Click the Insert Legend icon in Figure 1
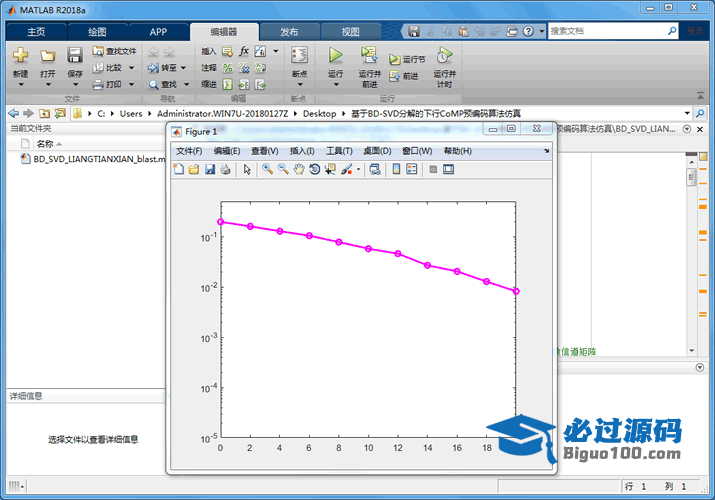Viewport: 715px width, 500px height. pyautogui.click(x=412, y=170)
